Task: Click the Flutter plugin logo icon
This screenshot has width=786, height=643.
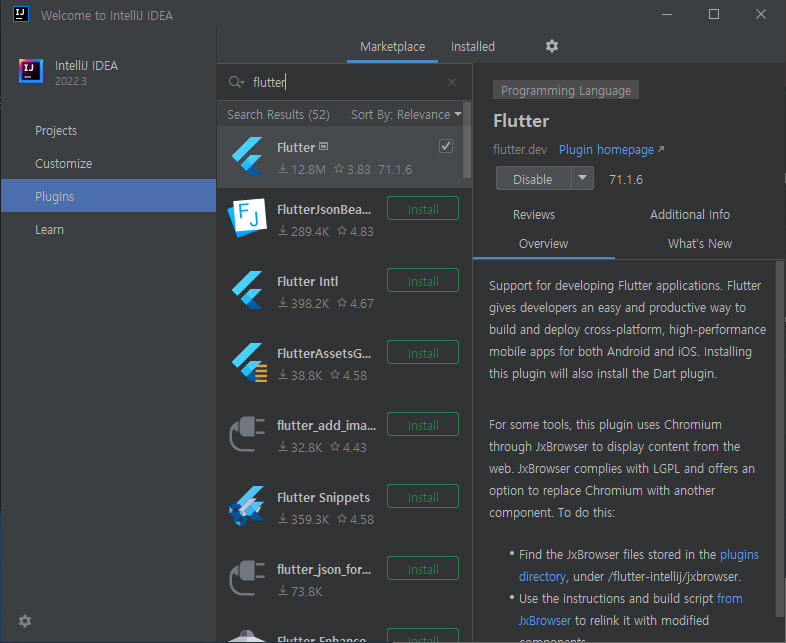Action: pos(247,156)
